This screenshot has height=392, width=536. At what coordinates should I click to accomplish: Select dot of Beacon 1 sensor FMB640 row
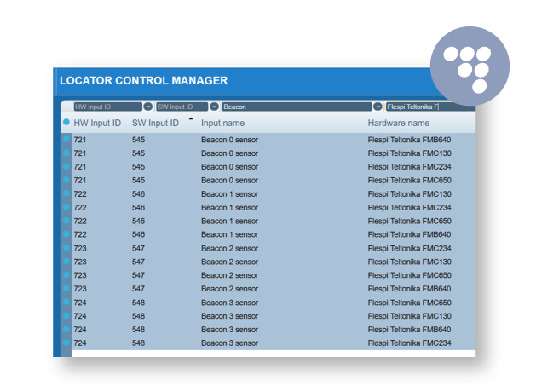pos(66,234)
